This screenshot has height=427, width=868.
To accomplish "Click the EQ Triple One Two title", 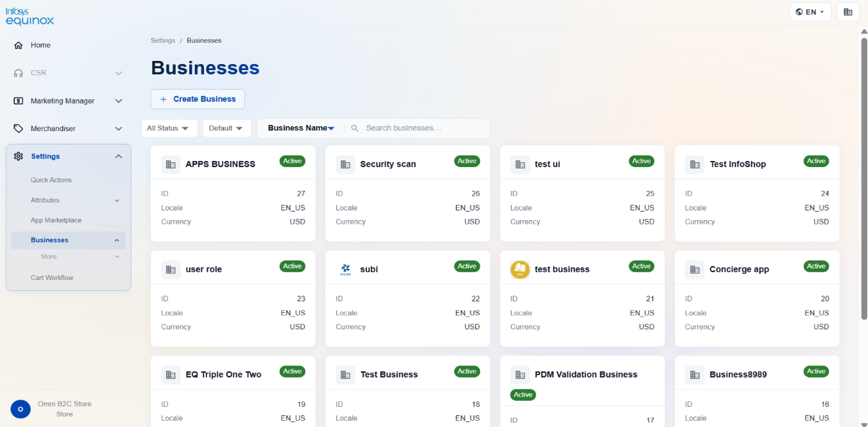I will pyautogui.click(x=223, y=374).
